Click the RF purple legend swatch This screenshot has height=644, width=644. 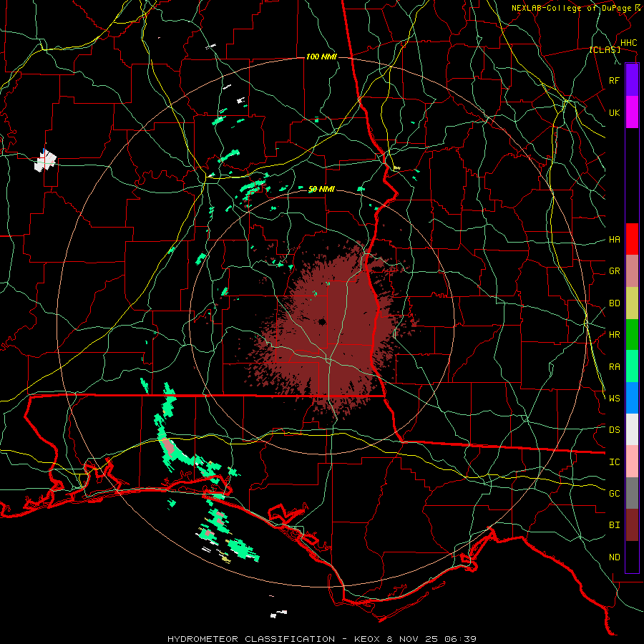(632, 80)
